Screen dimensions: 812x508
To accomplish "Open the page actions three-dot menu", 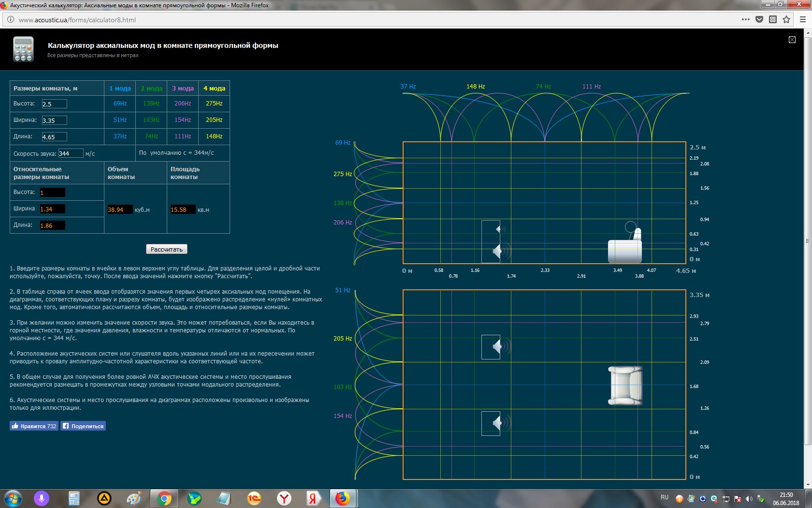I will click(x=746, y=20).
